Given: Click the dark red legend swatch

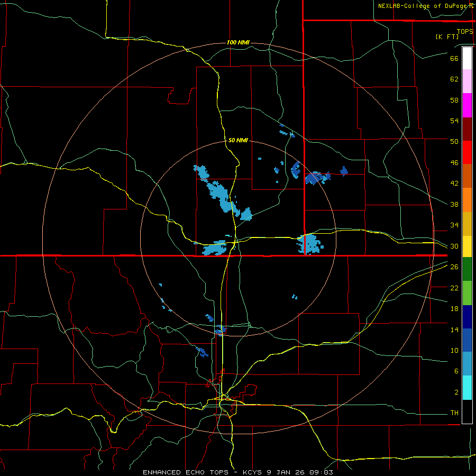Looking at the screenshot, I should click(x=467, y=129).
